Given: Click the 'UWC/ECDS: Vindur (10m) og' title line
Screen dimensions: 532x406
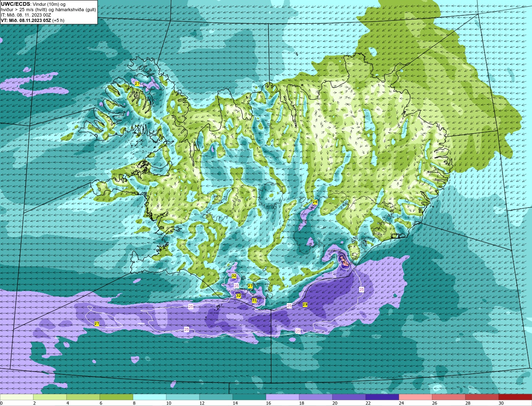Looking at the screenshot, I should [33, 4].
